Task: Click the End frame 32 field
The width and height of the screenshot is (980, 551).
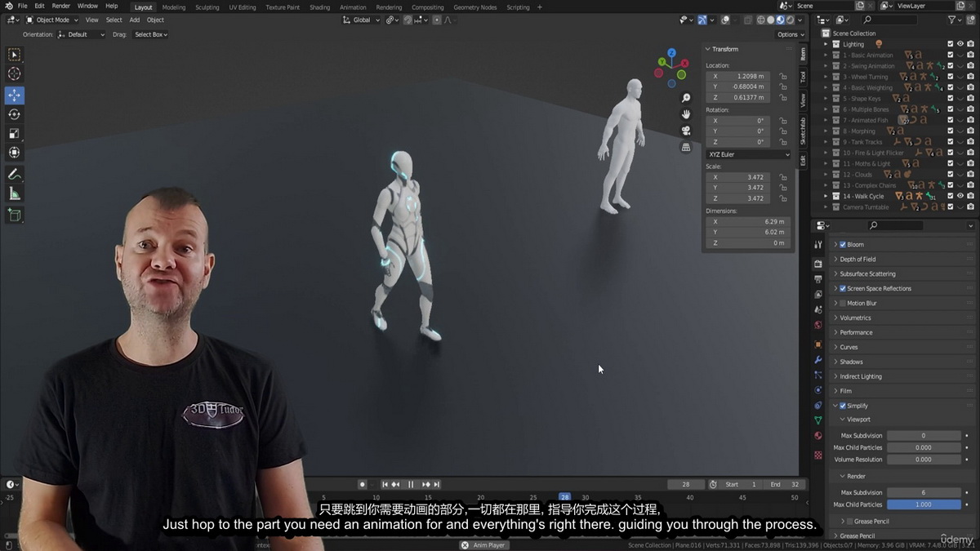Action: click(784, 484)
